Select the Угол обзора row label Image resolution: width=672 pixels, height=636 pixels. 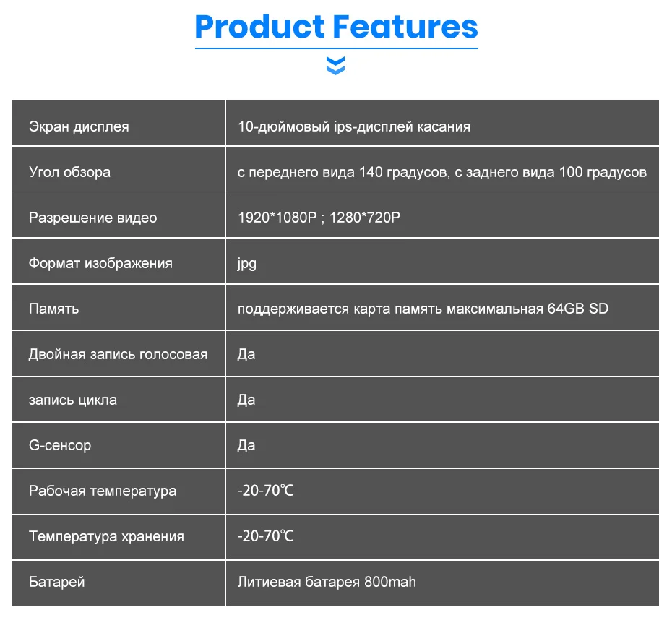tap(69, 172)
